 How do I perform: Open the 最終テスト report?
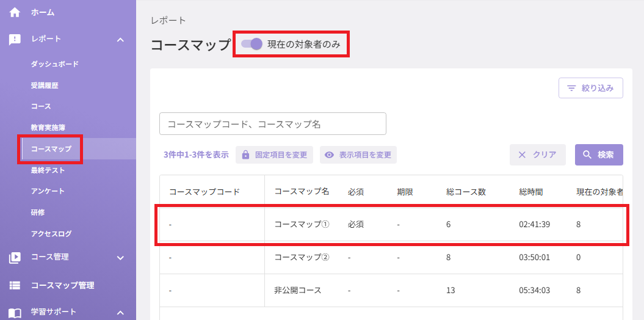48,170
